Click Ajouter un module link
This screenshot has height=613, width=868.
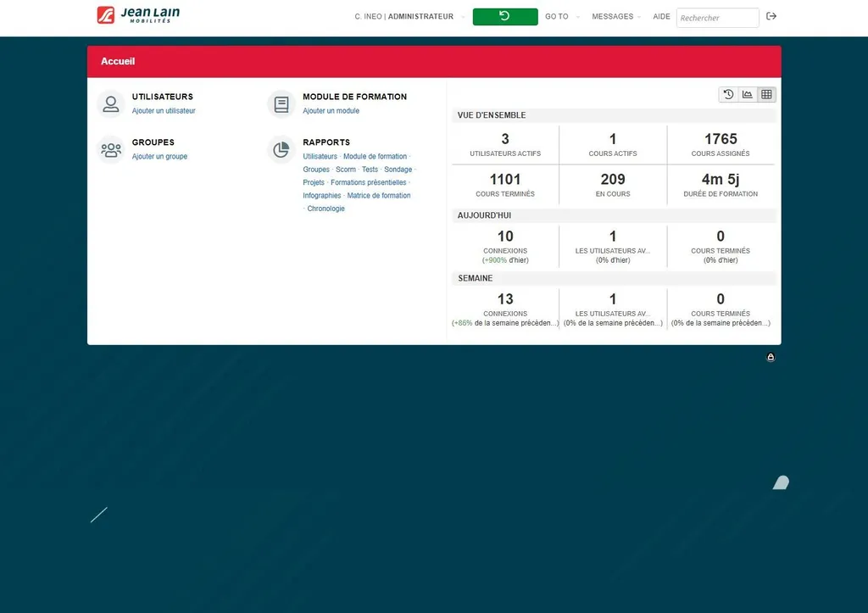tap(331, 111)
